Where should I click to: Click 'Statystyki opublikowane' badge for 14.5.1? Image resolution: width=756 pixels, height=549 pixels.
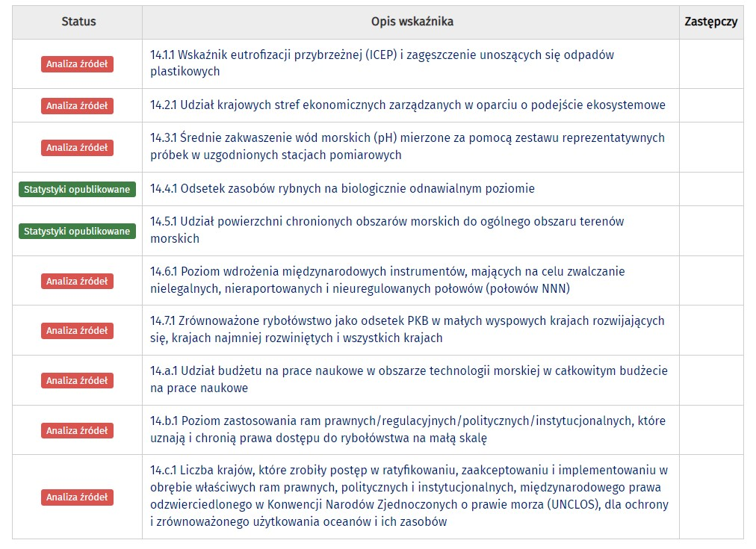point(77,232)
